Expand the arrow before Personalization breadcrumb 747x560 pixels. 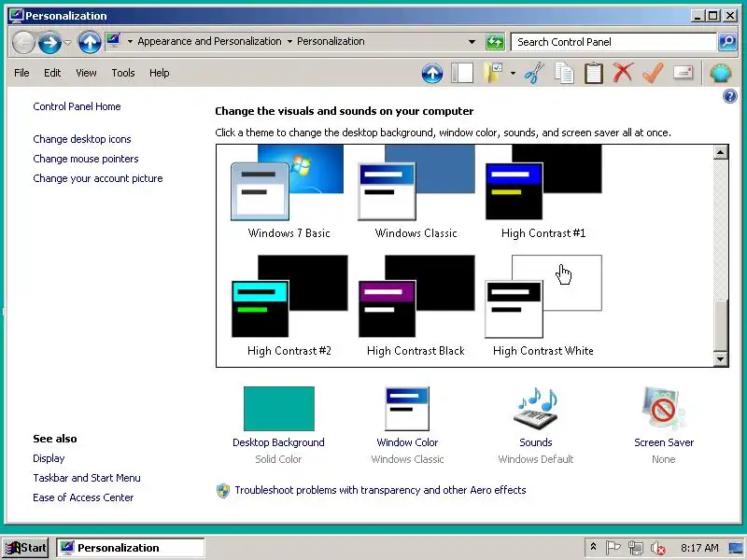(x=289, y=41)
